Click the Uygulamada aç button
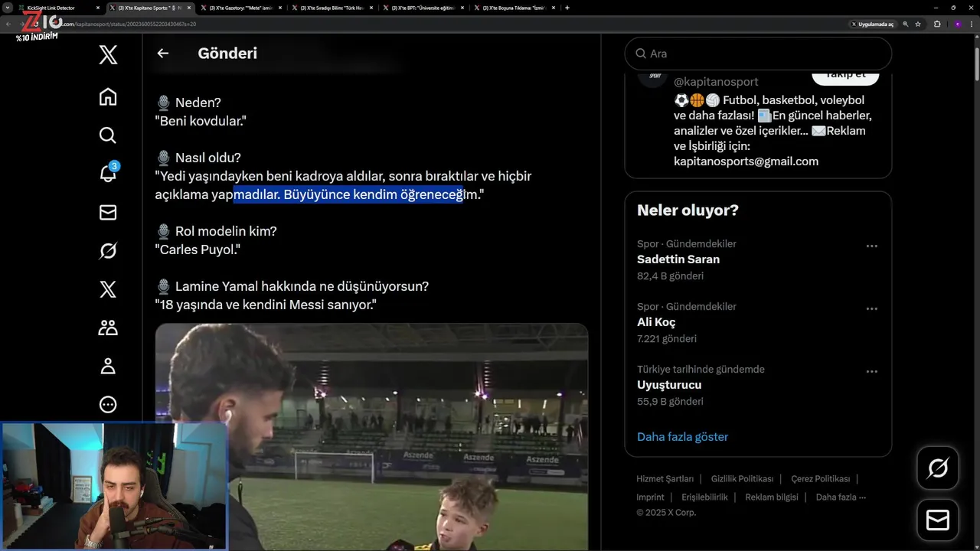The image size is (980, 551). coord(872,24)
